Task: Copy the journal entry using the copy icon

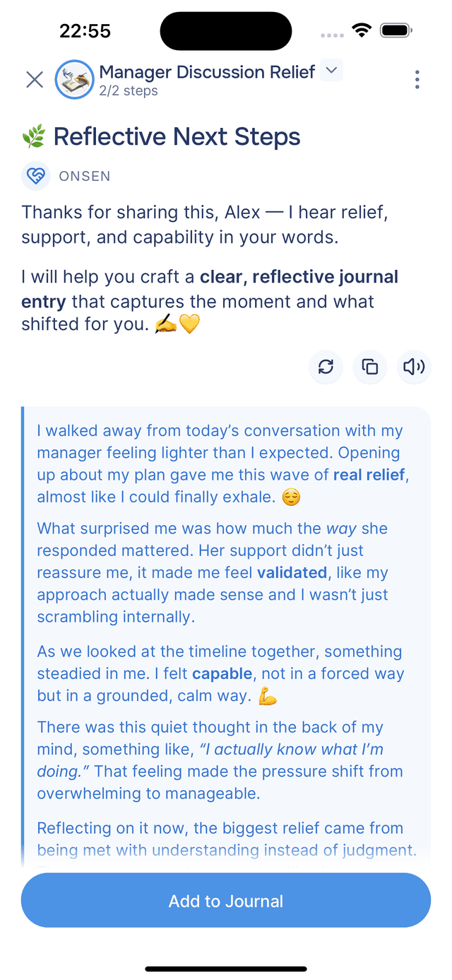Action: click(369, 367)
